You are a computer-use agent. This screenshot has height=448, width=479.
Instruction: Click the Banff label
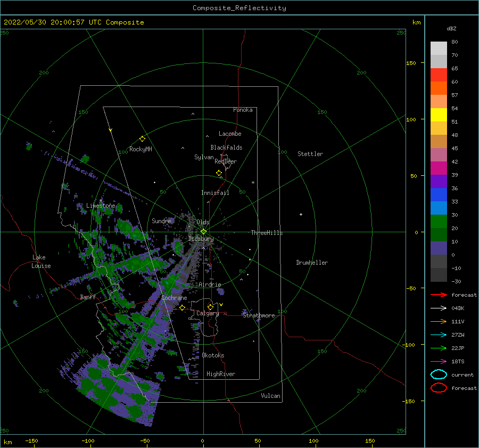tap(88, 297)
